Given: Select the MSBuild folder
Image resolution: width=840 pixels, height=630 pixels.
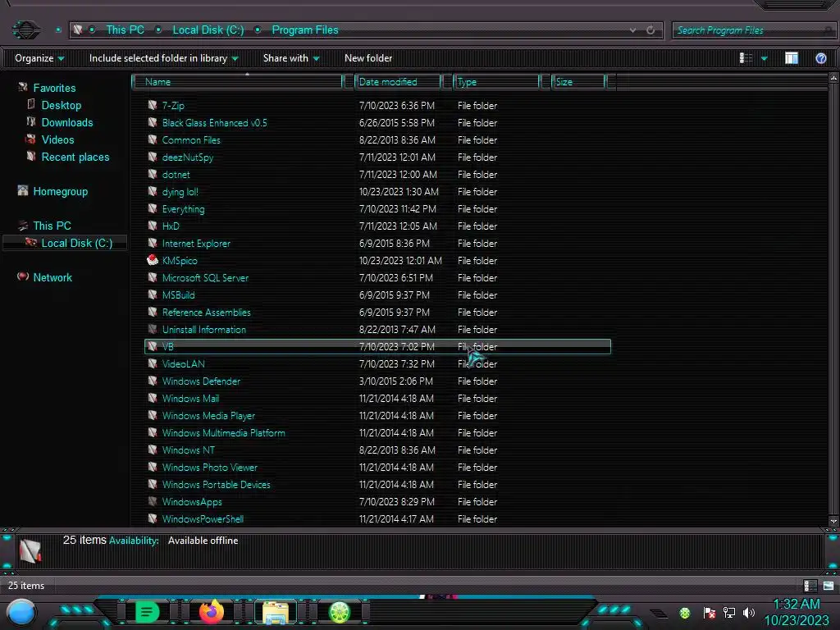Looking at the screenshot, I should tap(178, 294).
